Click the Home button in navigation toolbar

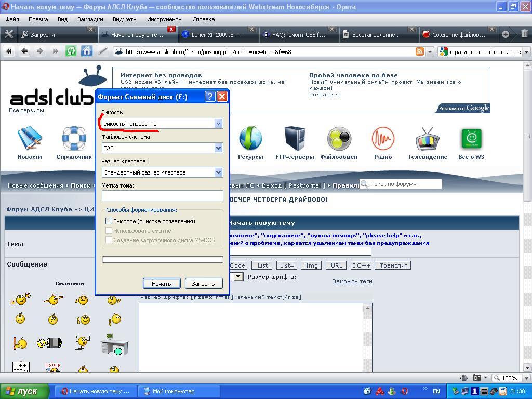[87, 51]
